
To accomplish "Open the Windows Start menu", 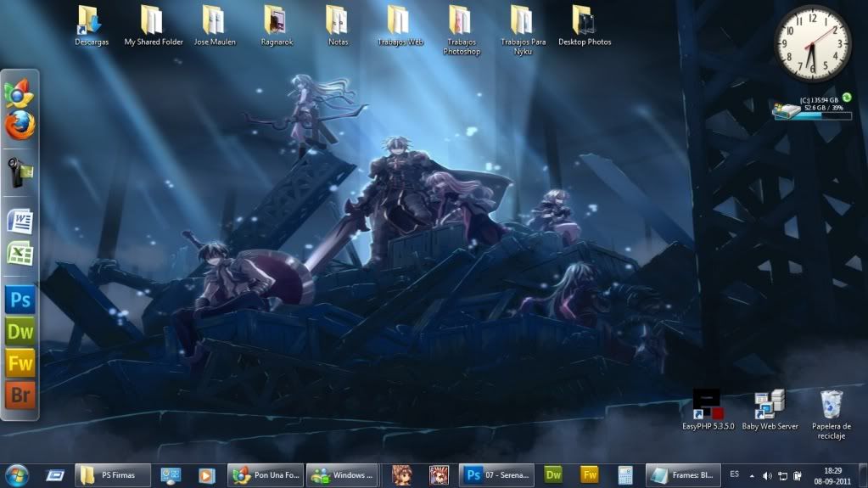I will click(x=17, y=475).
